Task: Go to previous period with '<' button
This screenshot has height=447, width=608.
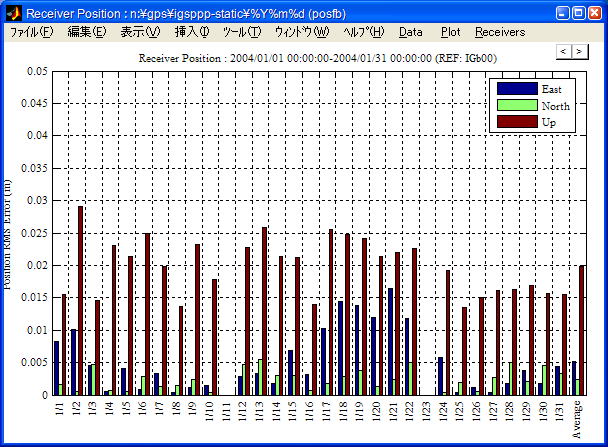Action: point(564,51)
